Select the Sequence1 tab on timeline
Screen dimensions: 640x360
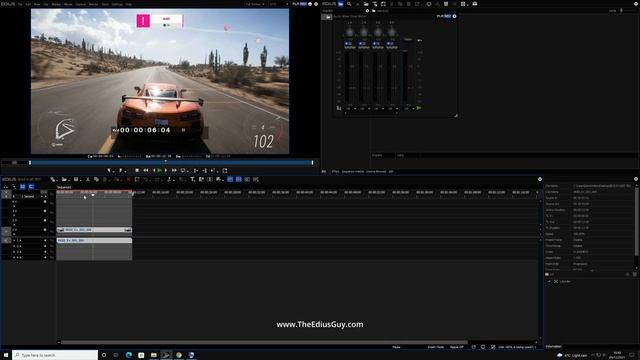64,187
